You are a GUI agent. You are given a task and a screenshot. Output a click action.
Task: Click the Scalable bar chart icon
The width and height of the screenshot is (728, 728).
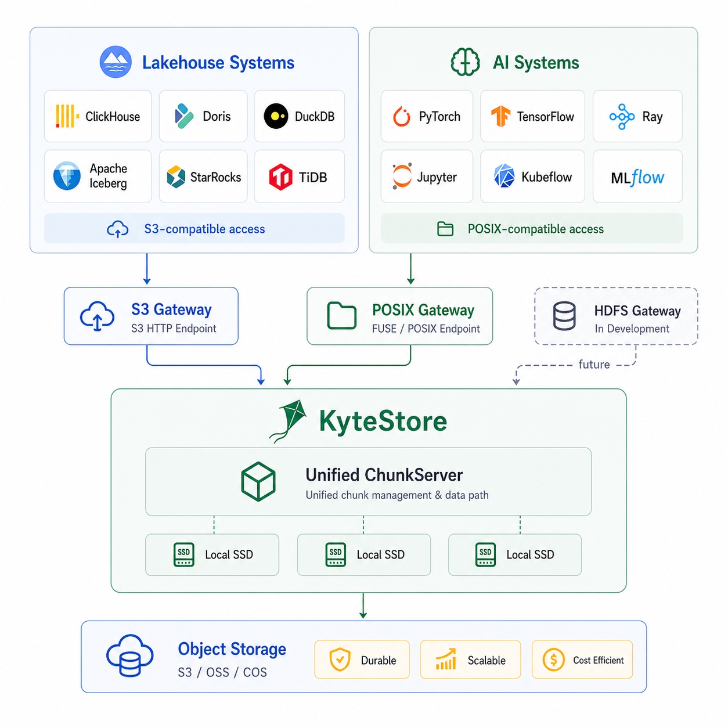446,659
